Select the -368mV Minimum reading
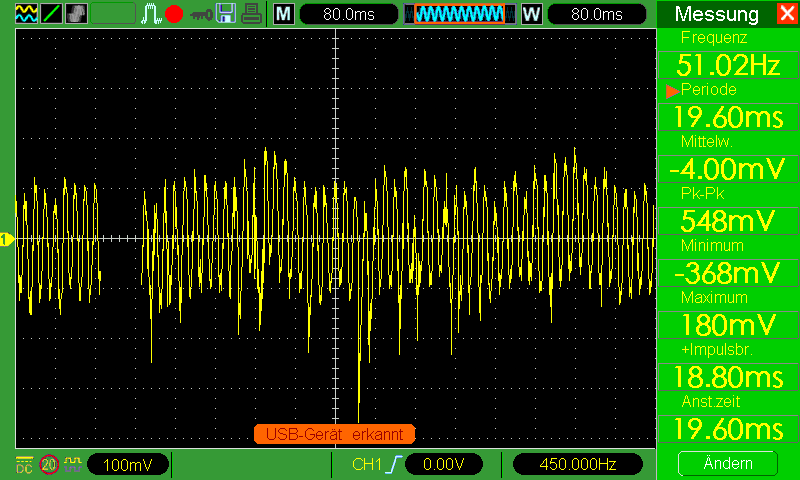Viewport: 800px width, 480px height. pyautogui.click(x=728, y=273)
